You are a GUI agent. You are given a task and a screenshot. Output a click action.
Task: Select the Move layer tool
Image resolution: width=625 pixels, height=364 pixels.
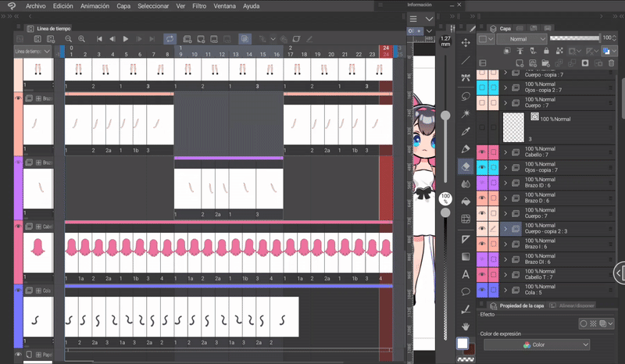[x=466, y=43]
